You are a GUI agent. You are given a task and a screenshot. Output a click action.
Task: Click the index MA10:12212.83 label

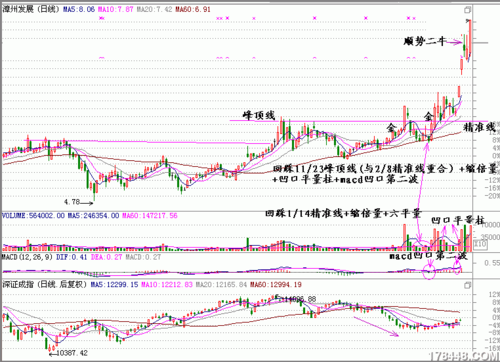coord(167,285)
